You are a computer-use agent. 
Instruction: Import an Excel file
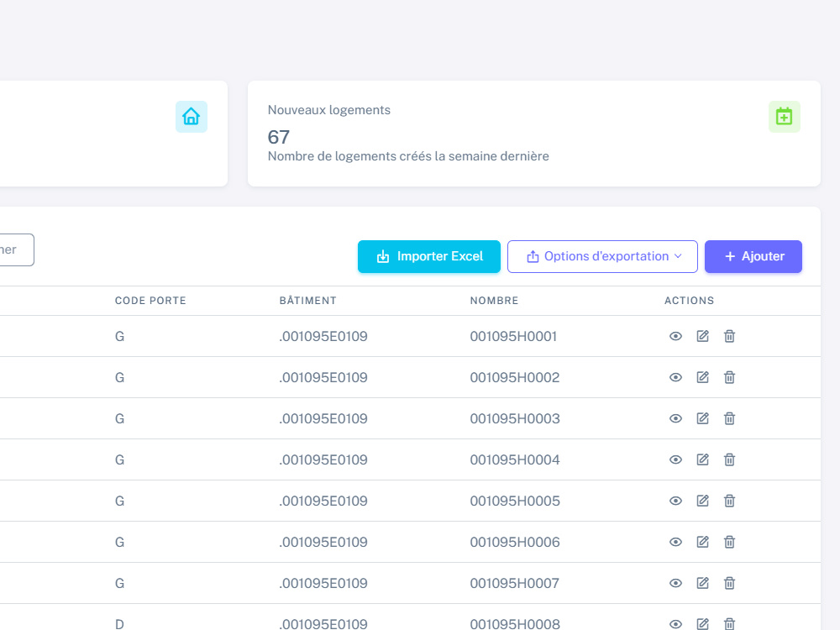tap(429, 256)
